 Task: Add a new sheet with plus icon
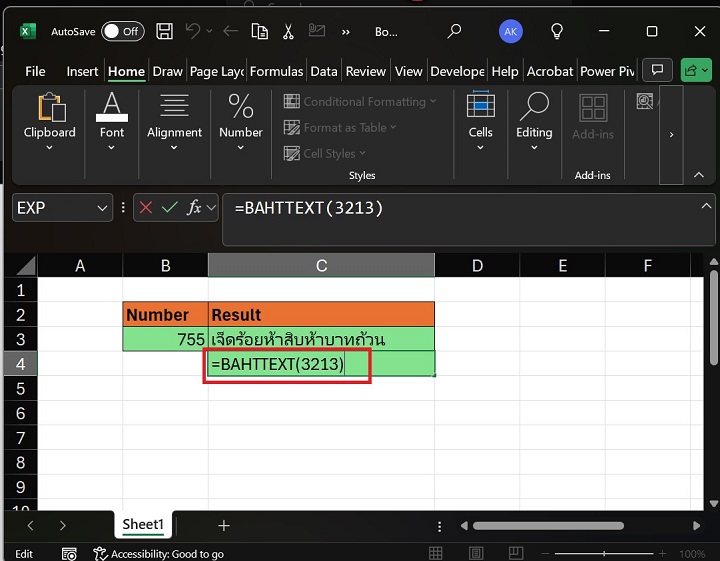click(x=224, y=525)
